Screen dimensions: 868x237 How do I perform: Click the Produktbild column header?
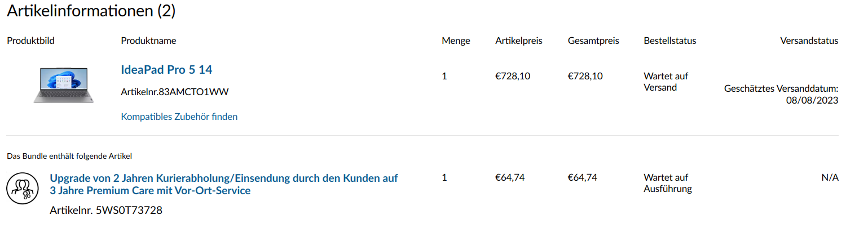coord(30,41)
